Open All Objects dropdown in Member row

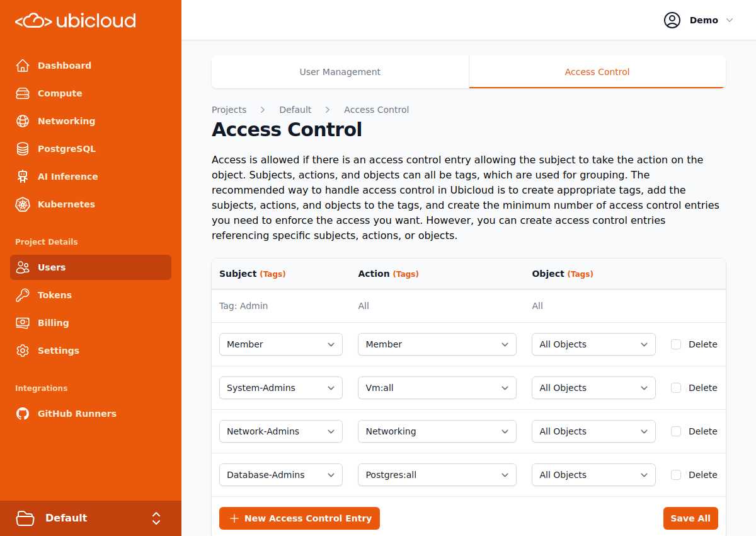pos(593,344)
